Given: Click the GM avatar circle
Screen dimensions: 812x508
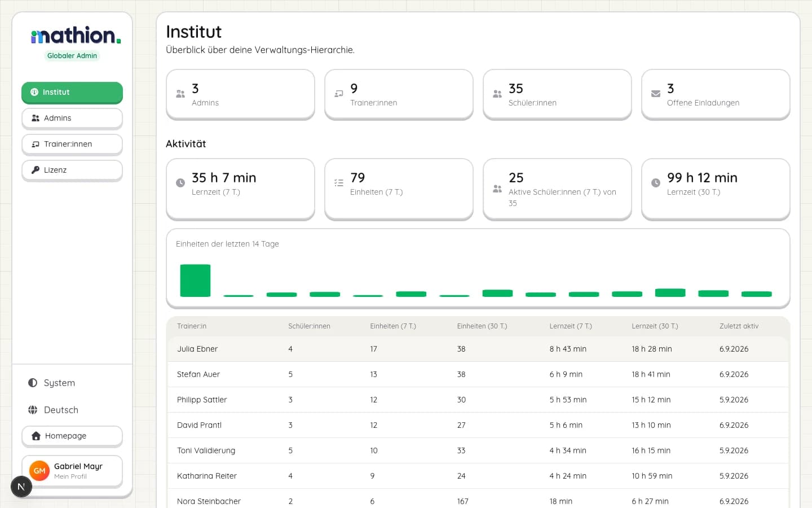Looking at the screenshot, I should pos(39,471).
